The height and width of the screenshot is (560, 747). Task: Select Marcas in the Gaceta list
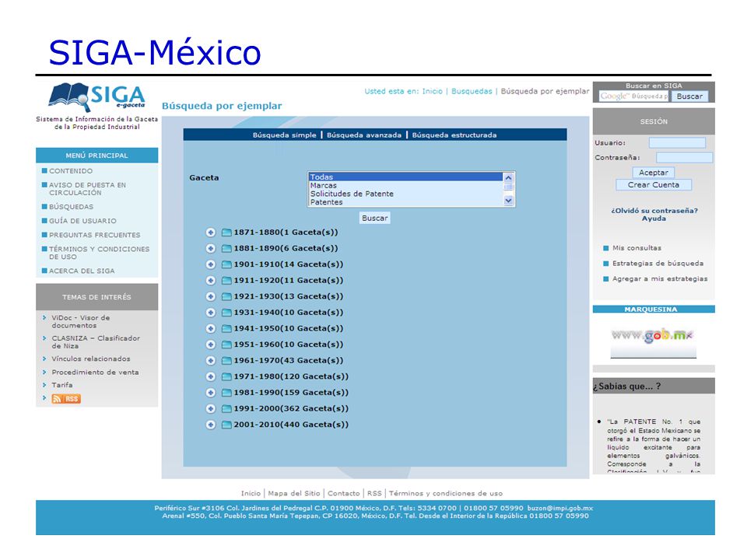405,185
